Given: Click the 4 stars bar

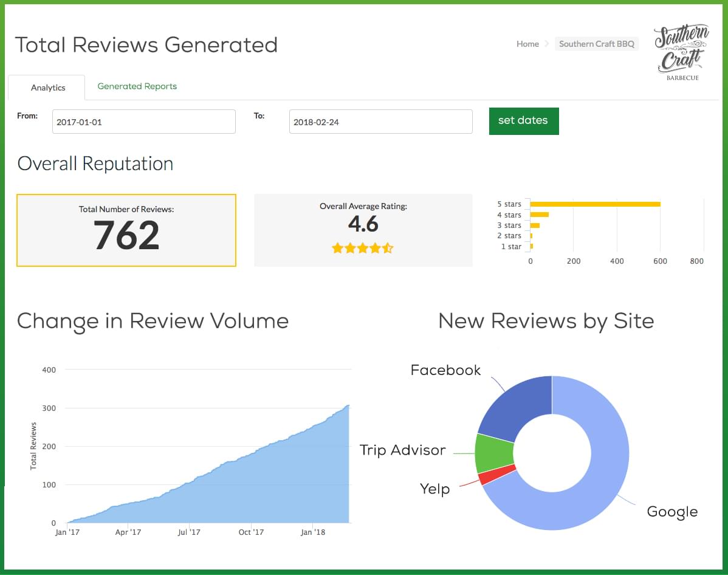Looking at the screenshot, I should pyautogui.click(x=540, y=215).
